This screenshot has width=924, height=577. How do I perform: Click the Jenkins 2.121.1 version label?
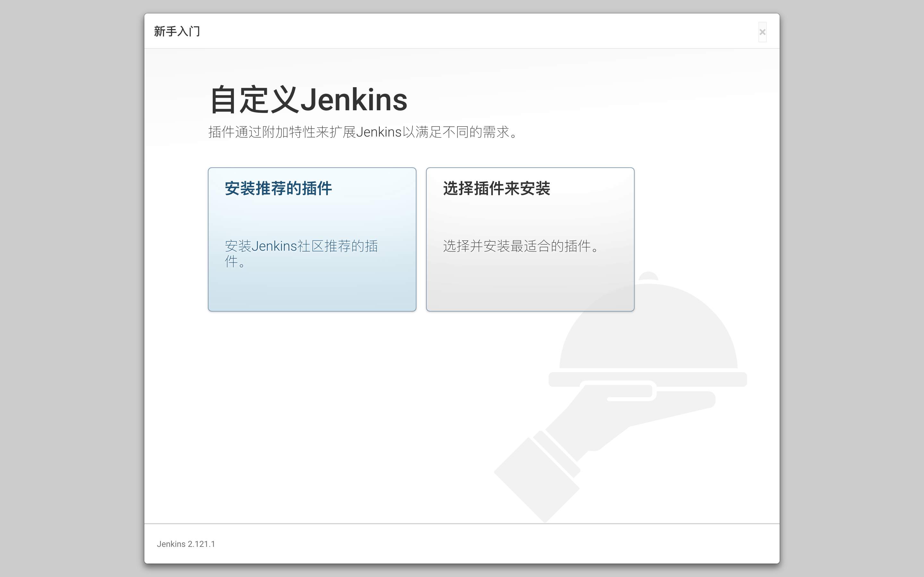pyautogui.click(x=186, y=544)
